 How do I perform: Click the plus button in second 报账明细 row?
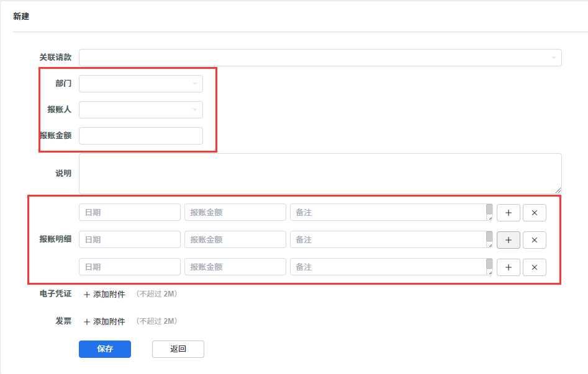click(x=508, y=240)
